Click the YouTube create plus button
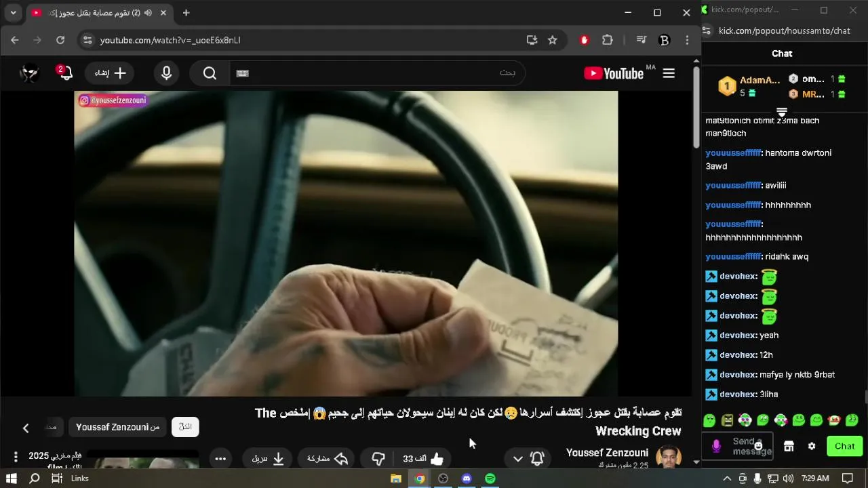 (x=111, y=73)
